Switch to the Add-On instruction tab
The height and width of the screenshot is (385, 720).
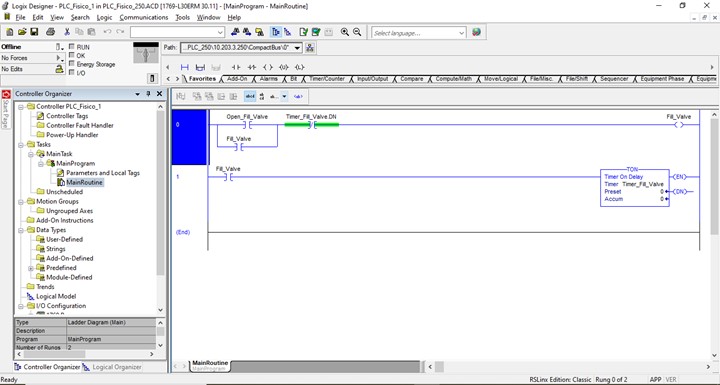[x=237, y=79]
